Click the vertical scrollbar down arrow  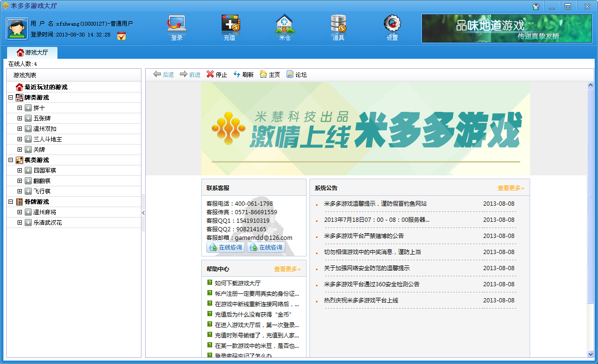pos(591,354)
